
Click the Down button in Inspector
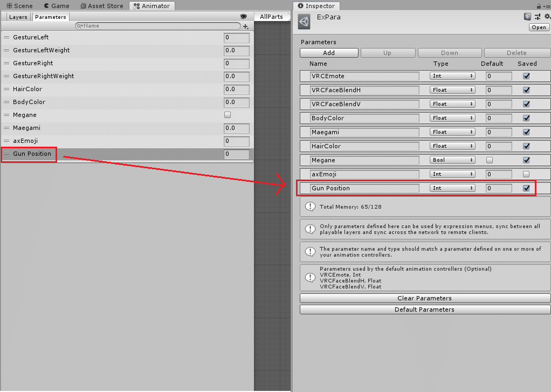click(x=450, y=53)
